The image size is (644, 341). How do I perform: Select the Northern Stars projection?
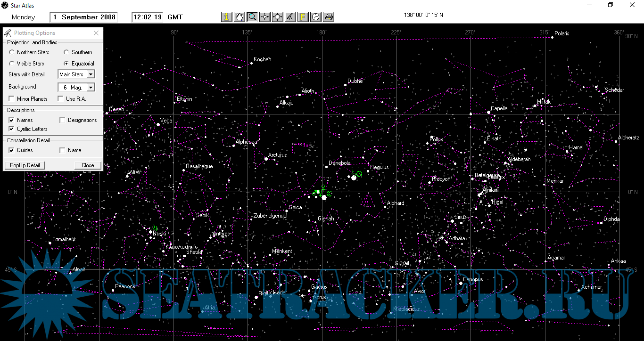click(12, 52)
